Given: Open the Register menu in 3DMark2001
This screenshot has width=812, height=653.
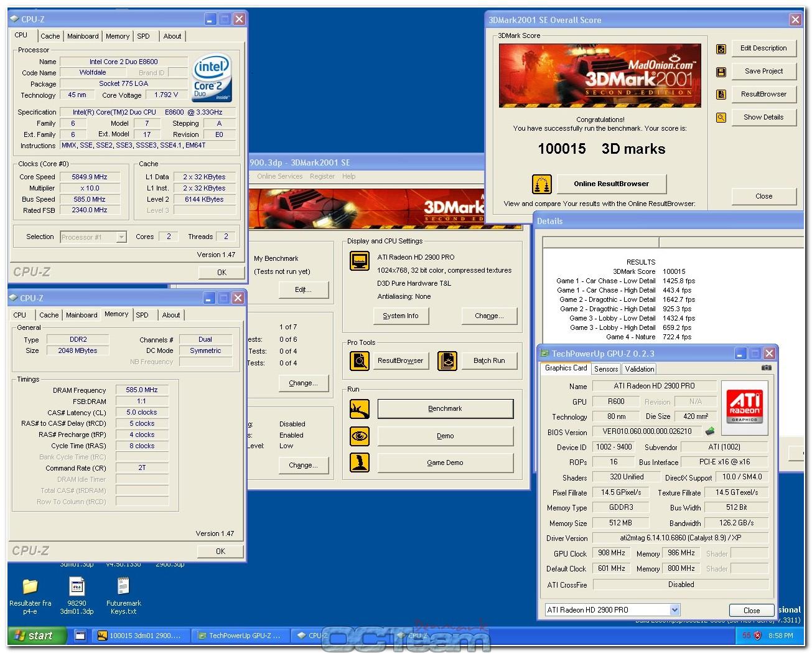Looking at the screenshot, I should pyautogui.click(x=322, y=176).
